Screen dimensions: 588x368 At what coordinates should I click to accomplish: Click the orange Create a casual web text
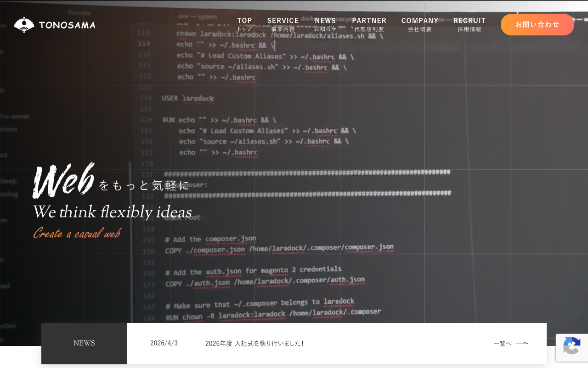coord(77,233)
